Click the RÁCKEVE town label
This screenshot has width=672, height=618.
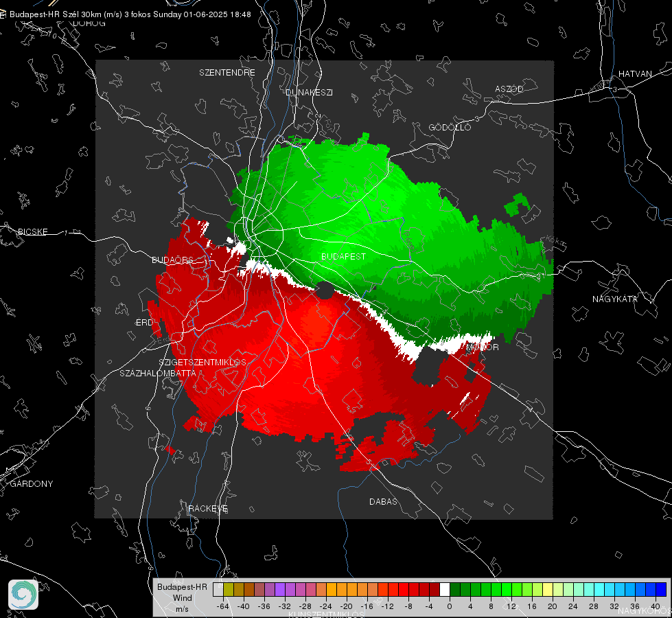coord(208,509)
